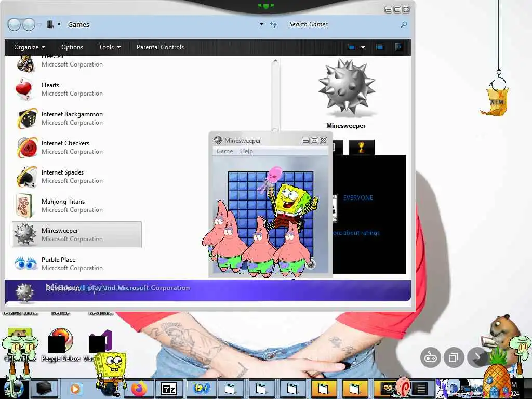Select the Minesweeper mine icon in list
Image resolution: width=532 pixels, height=399 pixels.
(25, 234)
